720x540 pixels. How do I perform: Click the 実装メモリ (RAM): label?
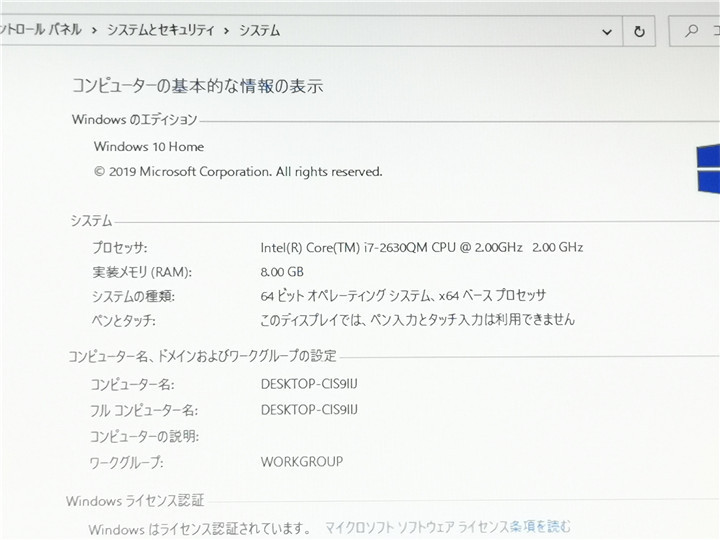pos(142,272)
